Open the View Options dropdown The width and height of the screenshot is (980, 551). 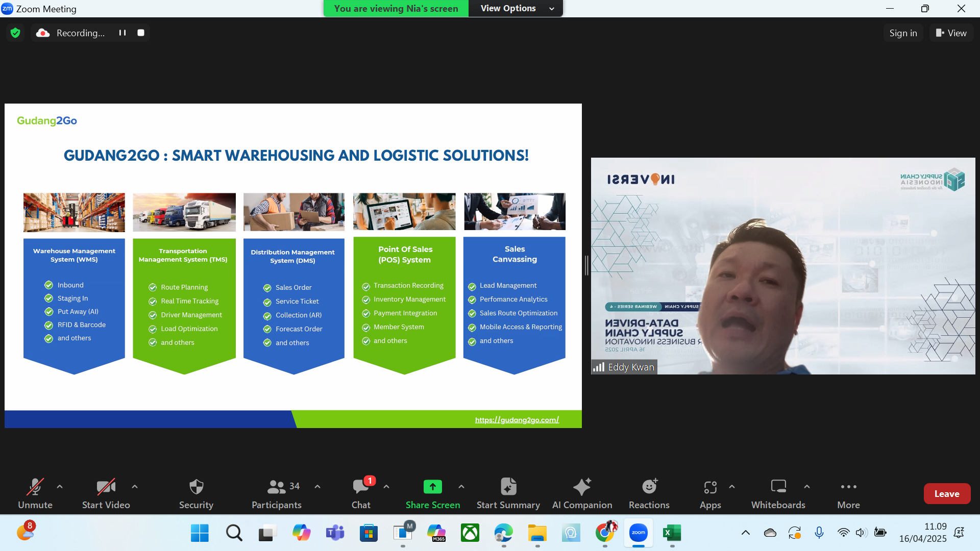point(516,8)
